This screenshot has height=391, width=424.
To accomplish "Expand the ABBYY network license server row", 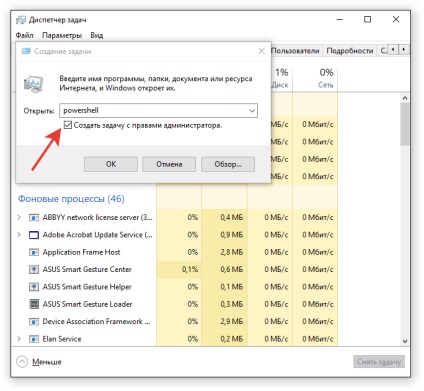I will (x=19, y=217).
